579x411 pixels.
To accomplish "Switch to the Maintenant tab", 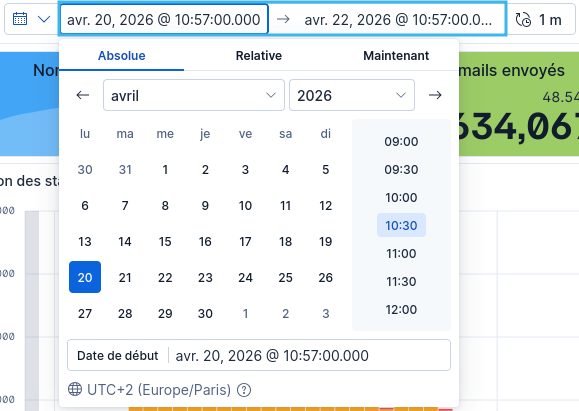I will tap(396, 56).
